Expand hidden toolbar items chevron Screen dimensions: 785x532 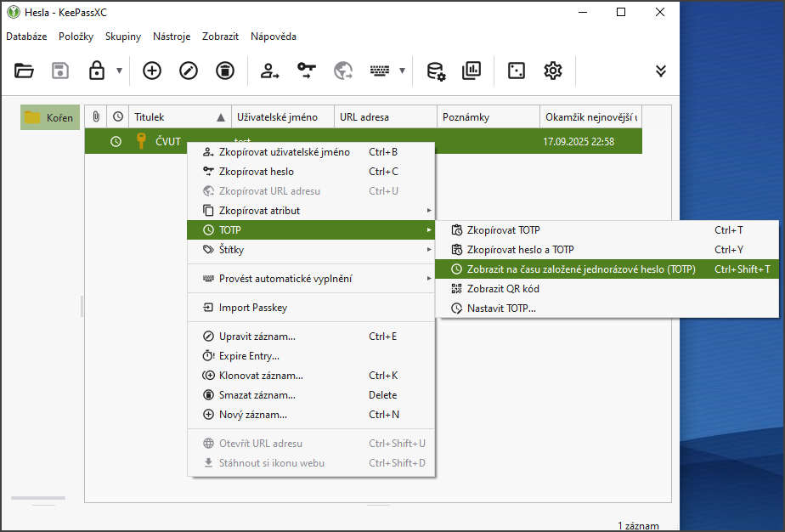click(661, 71)
